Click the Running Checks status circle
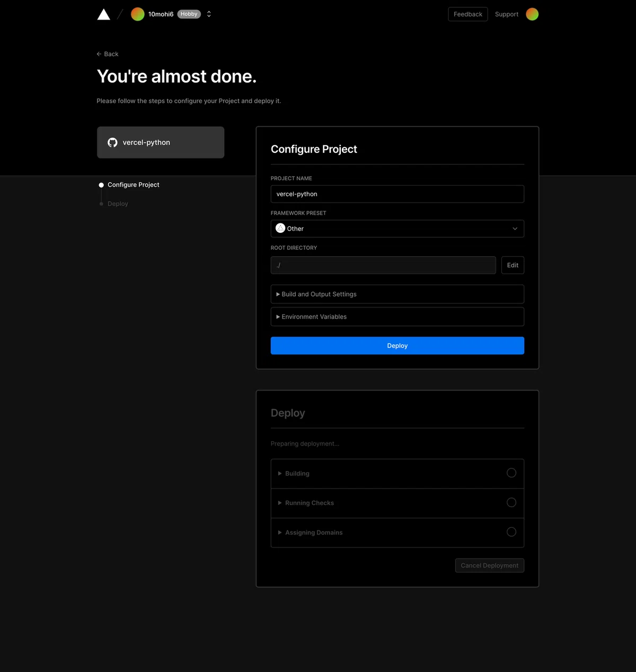This screenshot has width=636, height=672. (x=511, y=502)
